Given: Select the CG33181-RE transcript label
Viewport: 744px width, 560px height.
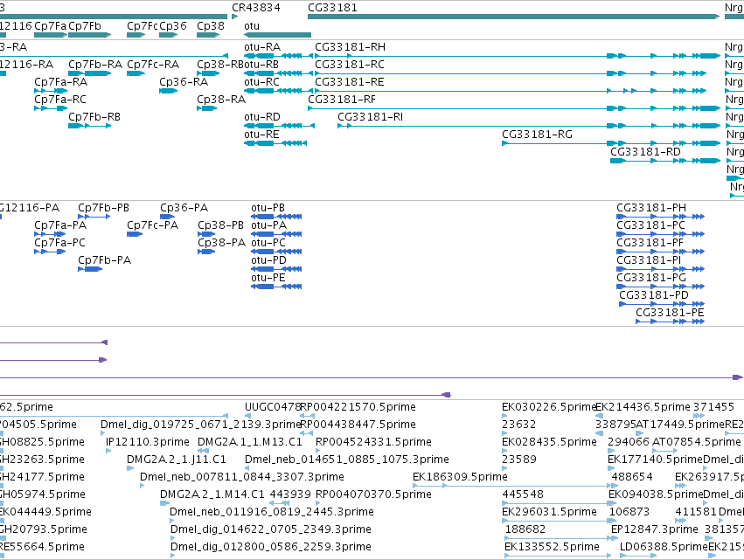Looking at the screenshot, I should (350, 82).
